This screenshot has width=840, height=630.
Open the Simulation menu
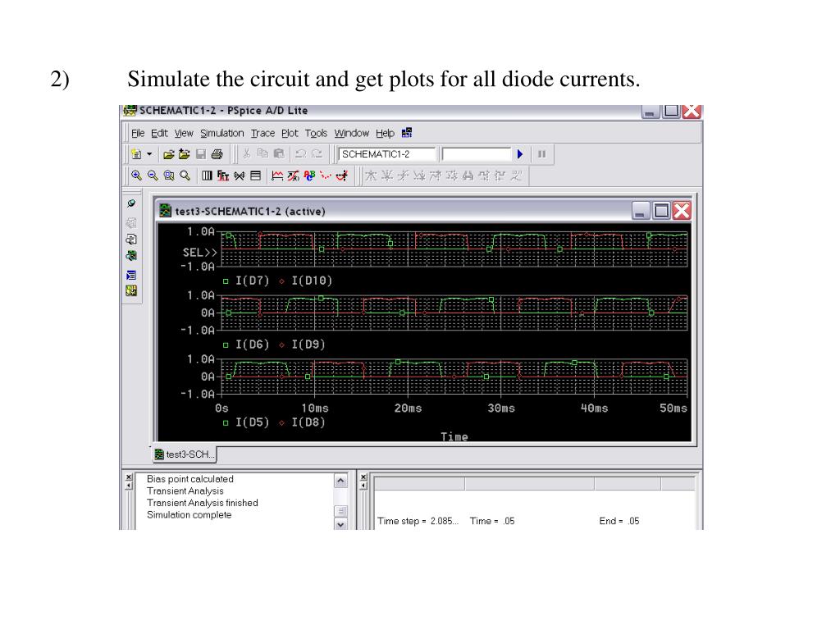coord(221,134)
